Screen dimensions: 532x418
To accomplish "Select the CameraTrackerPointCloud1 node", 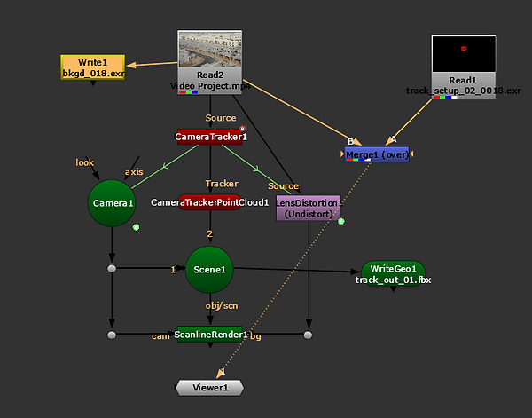I will (x=209, y=202).
